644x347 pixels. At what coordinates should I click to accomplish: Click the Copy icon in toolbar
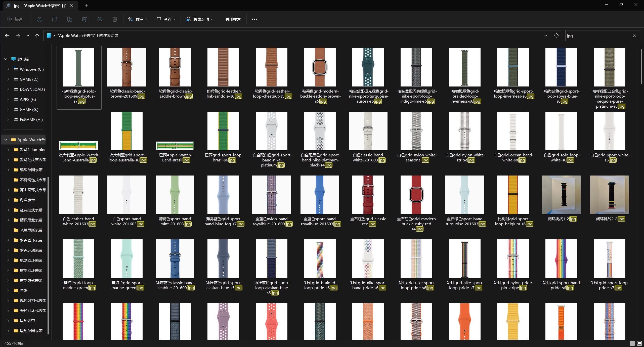[54, 19]
